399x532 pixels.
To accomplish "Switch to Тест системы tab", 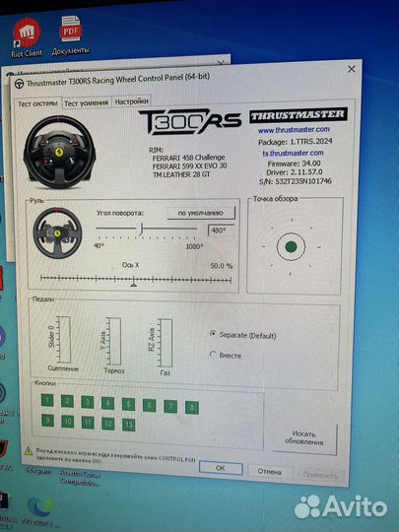I will pos(37,103).
